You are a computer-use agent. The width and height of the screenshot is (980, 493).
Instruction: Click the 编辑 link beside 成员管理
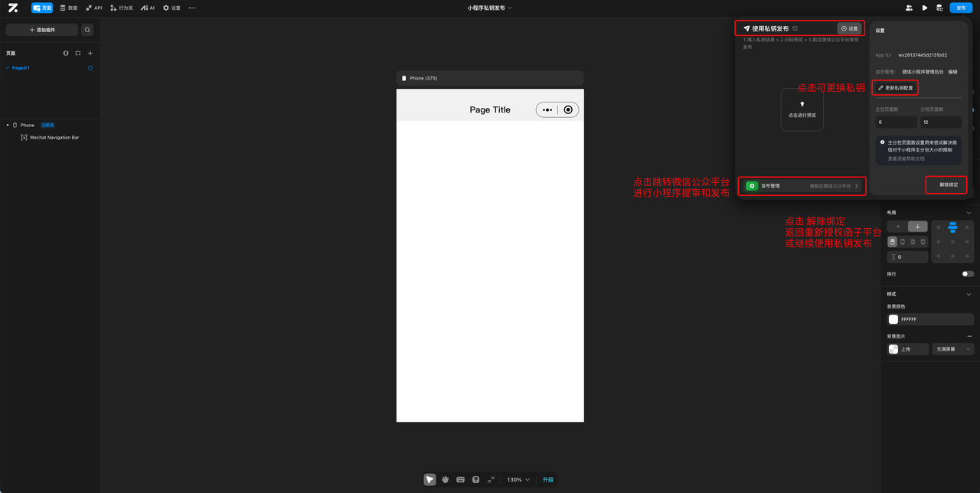click(x=952, y=71)
